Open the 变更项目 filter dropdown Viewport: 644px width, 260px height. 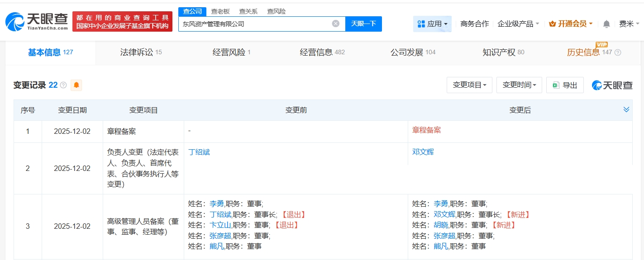point(469,85)
